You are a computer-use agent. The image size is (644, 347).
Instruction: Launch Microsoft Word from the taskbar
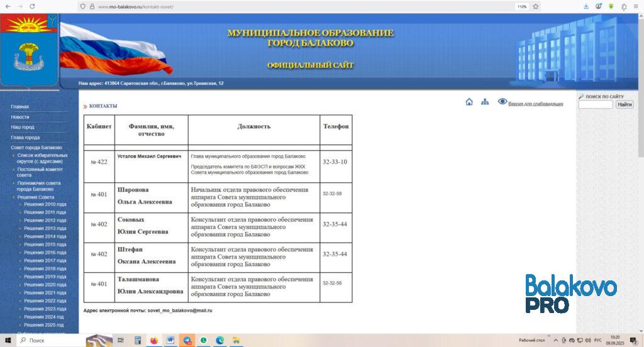[x=170, y=340]
